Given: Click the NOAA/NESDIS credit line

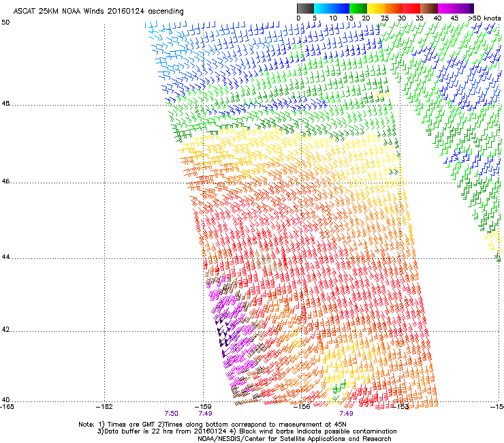Looking at the screenshot, I should 294,439.
